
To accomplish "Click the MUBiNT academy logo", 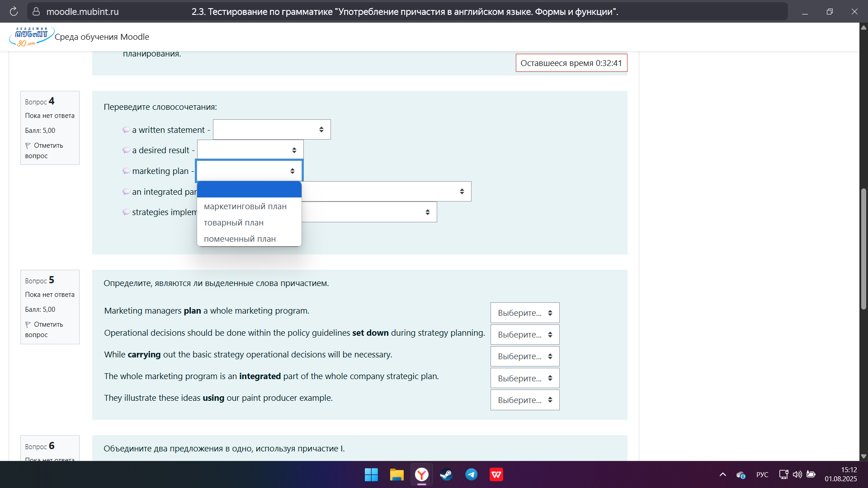I will coord(31,37).
